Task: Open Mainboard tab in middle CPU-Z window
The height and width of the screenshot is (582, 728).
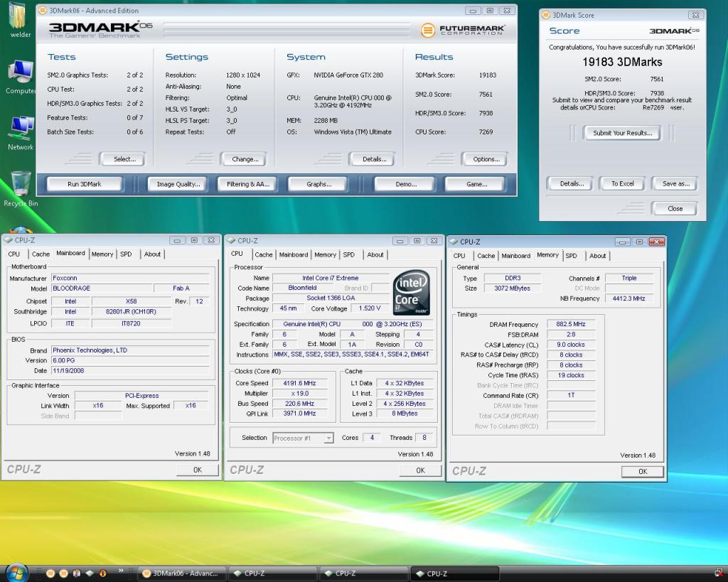Action: pos(294,254)
